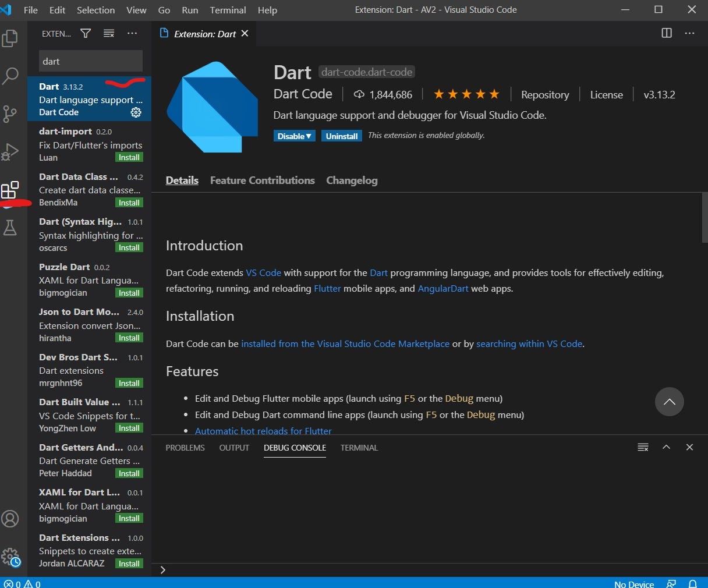
Task: Click the filter extensions funnel icon
Action: click(x=86, y=33)
